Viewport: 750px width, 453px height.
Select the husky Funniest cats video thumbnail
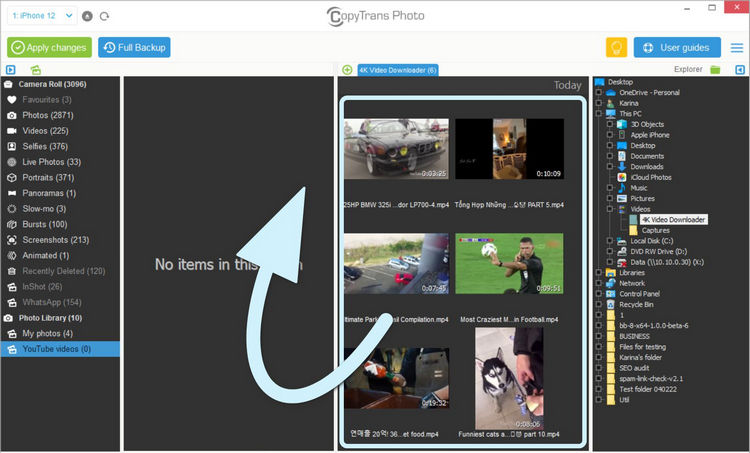click(509, 378)
